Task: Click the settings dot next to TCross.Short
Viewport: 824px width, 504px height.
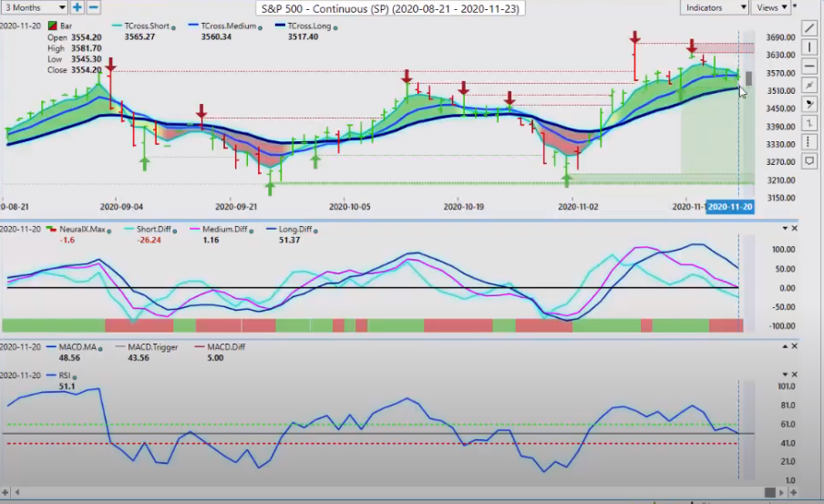Action: coord(173,27)
